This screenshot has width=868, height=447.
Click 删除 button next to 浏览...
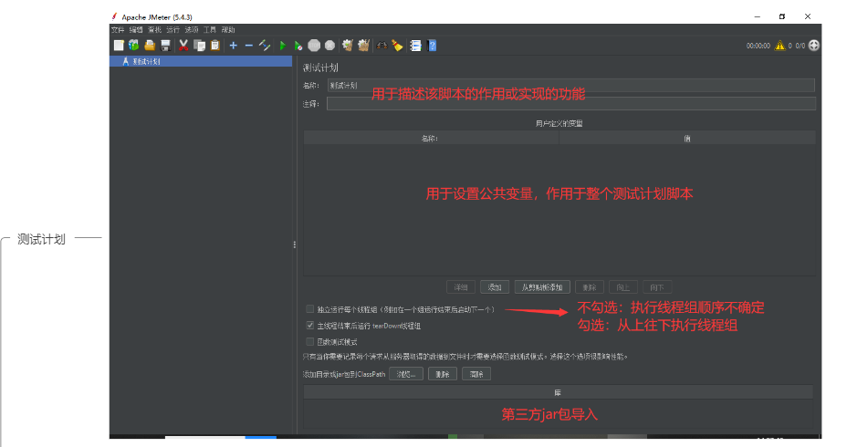(443, 374)
